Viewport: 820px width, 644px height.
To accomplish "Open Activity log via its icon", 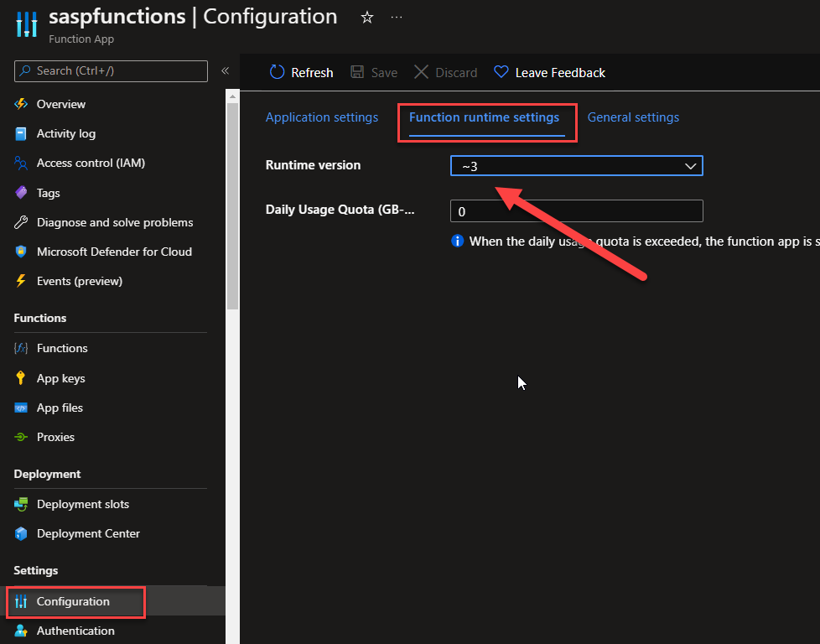I will [21, 134].
